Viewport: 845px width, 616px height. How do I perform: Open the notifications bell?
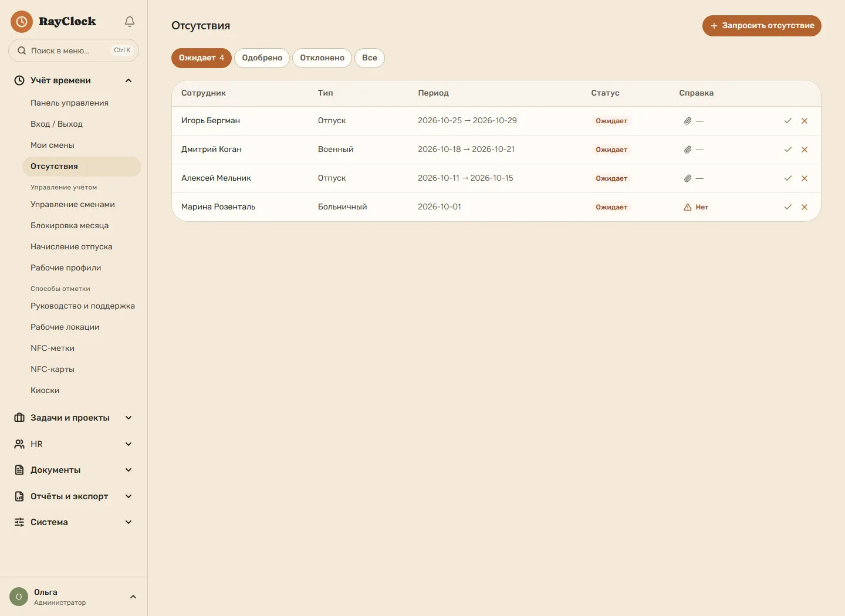click(x=130, y=22)
